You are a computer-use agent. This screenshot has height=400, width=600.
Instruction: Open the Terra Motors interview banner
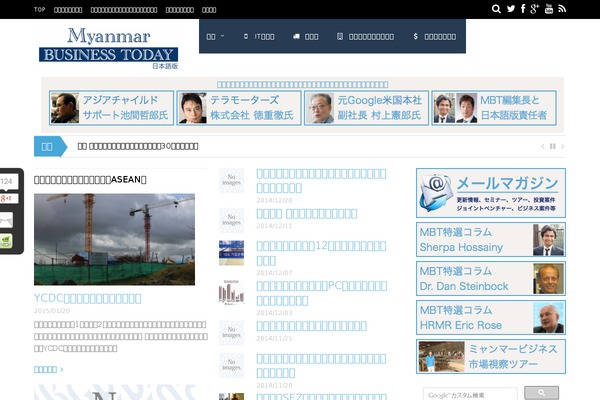(239, 108)
